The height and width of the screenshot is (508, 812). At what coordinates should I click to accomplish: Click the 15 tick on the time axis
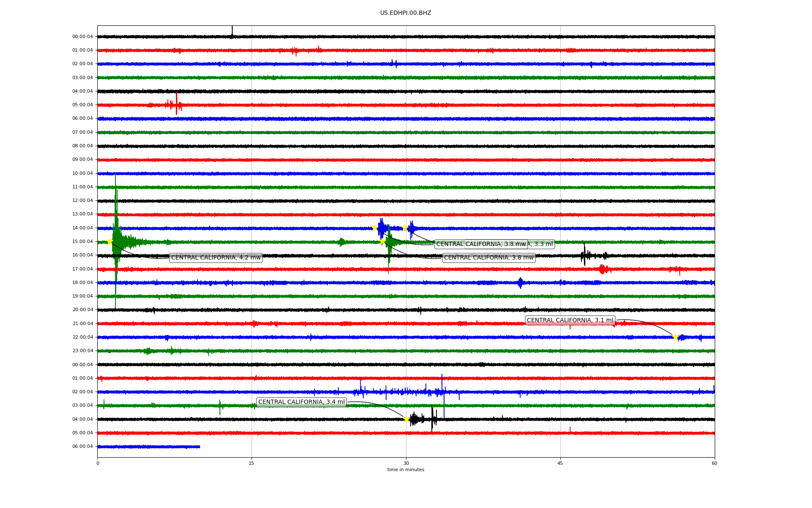(252, 463)
